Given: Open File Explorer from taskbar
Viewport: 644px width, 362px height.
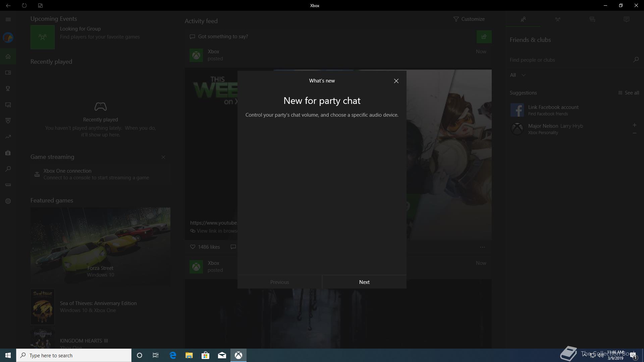Looking at the screenshot, I should pyautogui.click(x=189, y=355).
